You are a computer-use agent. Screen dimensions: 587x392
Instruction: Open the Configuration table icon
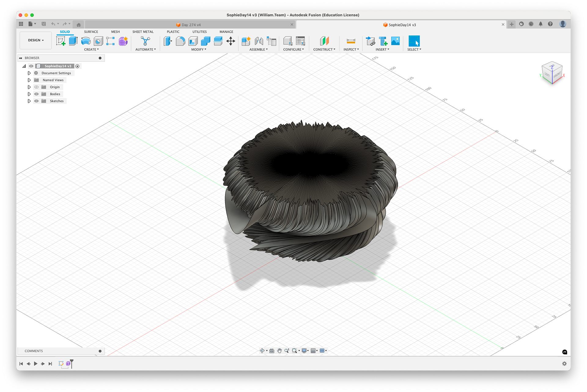301,41
